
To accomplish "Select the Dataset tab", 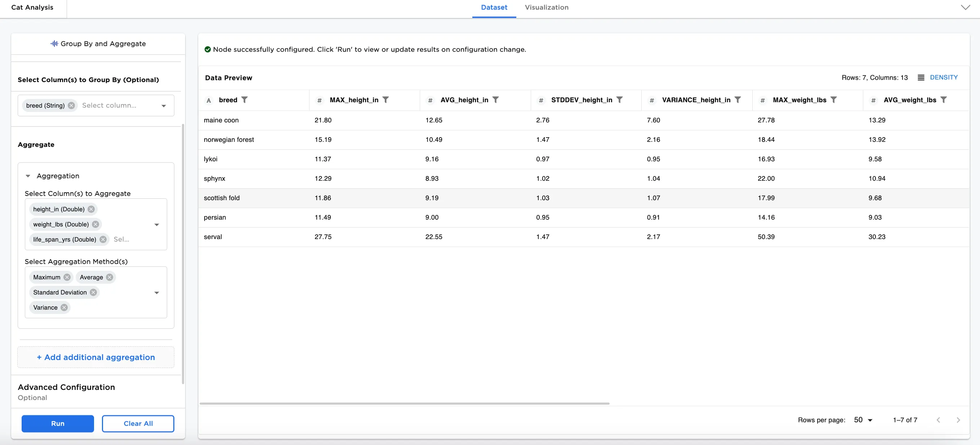I will [x=494, y=7].
